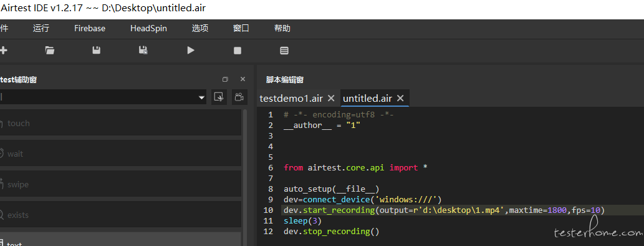Click the save-all toolbar icon
Screen dimensions: 644x246
(x=143, y=50)
